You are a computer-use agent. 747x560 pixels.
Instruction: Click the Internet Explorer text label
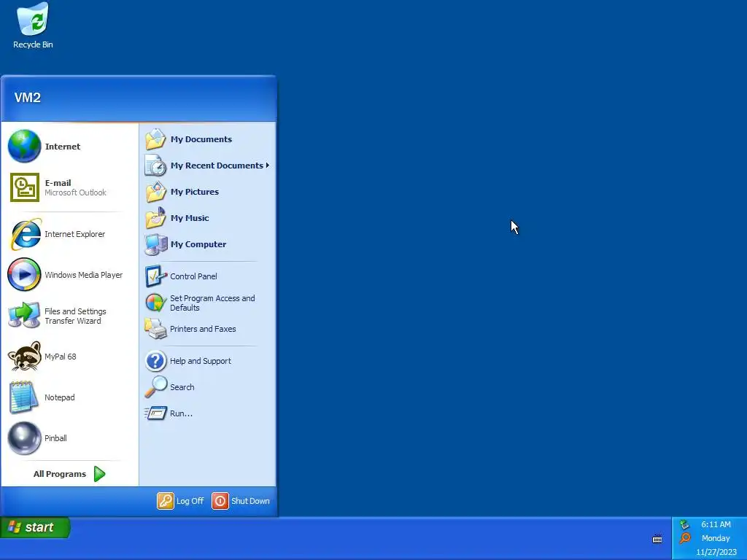coord(75,234)
